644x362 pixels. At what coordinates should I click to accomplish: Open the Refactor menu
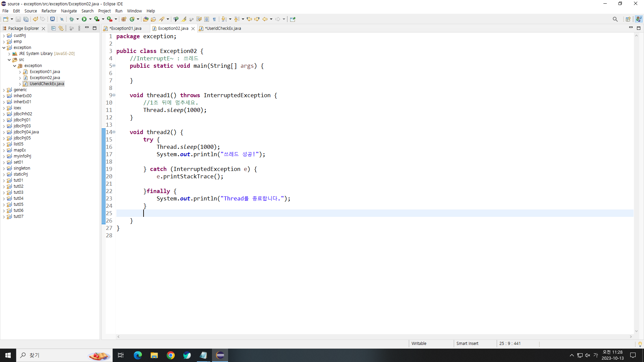coord(49,11)
